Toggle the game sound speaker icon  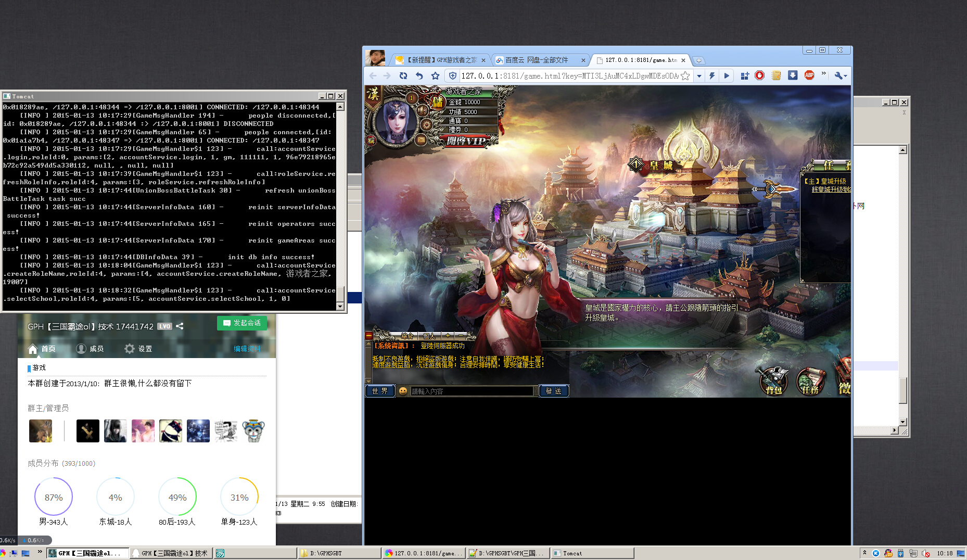pyautogui.click(x=422, y=110)
